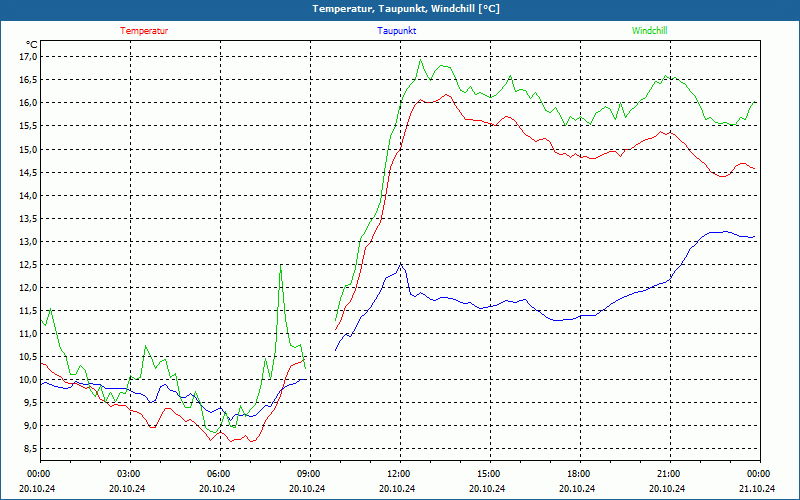Click the 11,5 y-axis value
This screenshot has width=800, height=500.
coord(29,310)
